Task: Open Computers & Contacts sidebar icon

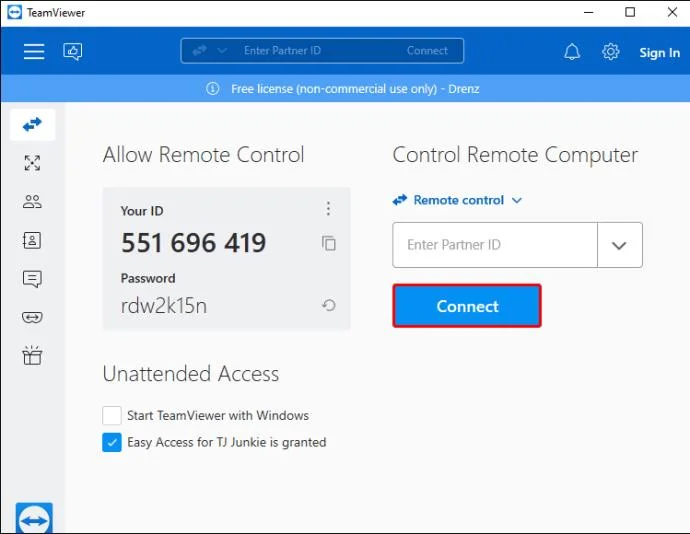Action: [x=32, y=240]
